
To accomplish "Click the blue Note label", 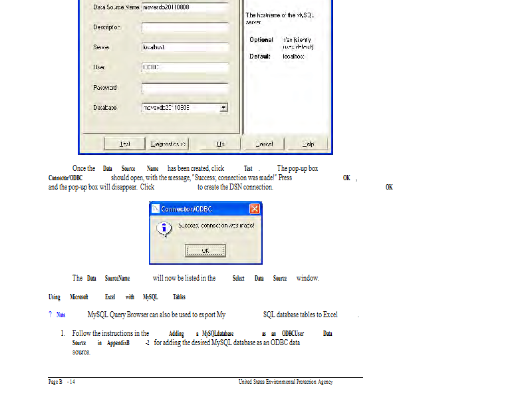I will point(61,315).
